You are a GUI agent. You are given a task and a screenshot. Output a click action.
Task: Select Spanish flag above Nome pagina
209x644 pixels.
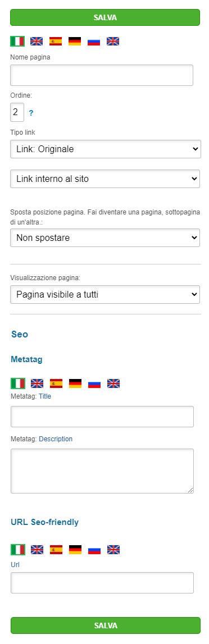pyautogui.click(x=56, y=41)
